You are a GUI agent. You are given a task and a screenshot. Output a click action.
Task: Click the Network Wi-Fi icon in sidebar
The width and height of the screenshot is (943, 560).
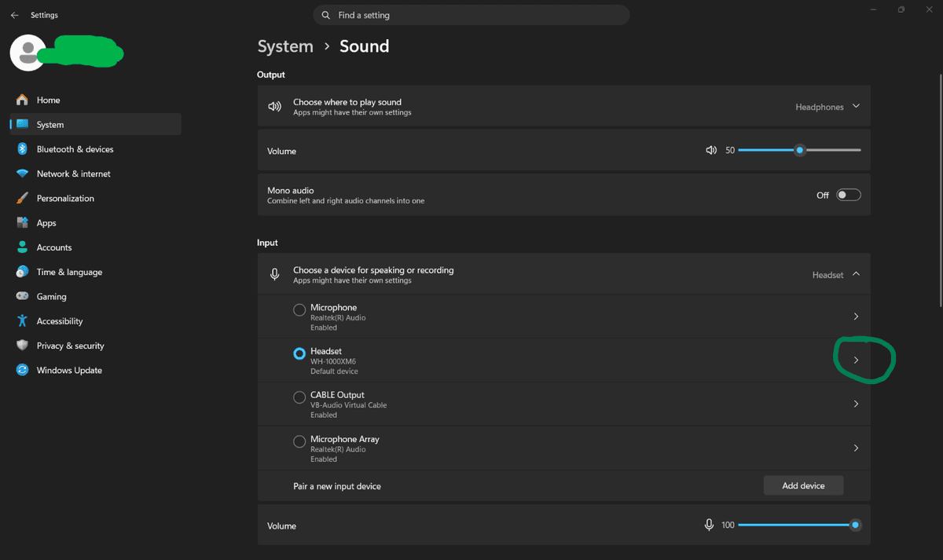pyautogui.click(x=22, y=174)
